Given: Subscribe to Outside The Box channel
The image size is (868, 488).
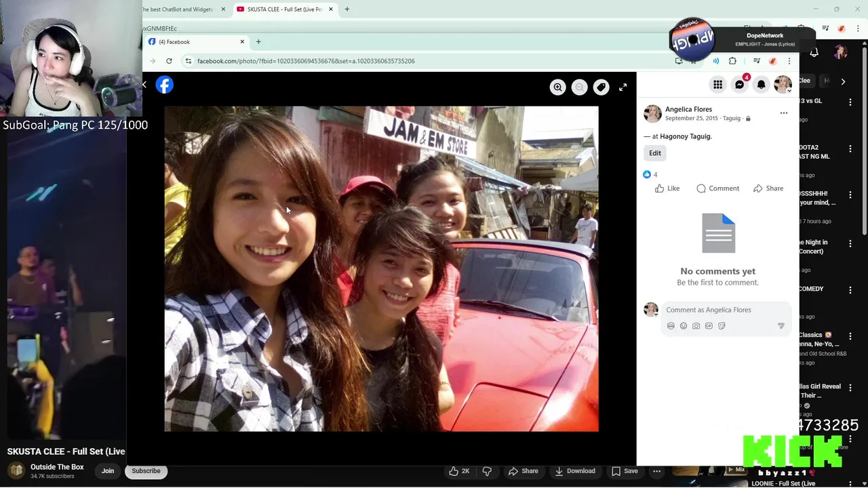Looking at the screenshot, I should (x=146, y=471).
